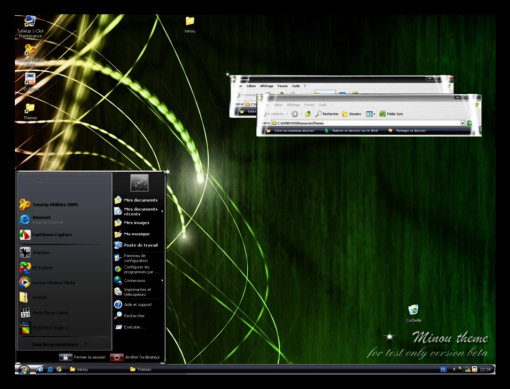Click Show Desktop quick launch icon
The image size is (510, 389).
coord(41,369)
